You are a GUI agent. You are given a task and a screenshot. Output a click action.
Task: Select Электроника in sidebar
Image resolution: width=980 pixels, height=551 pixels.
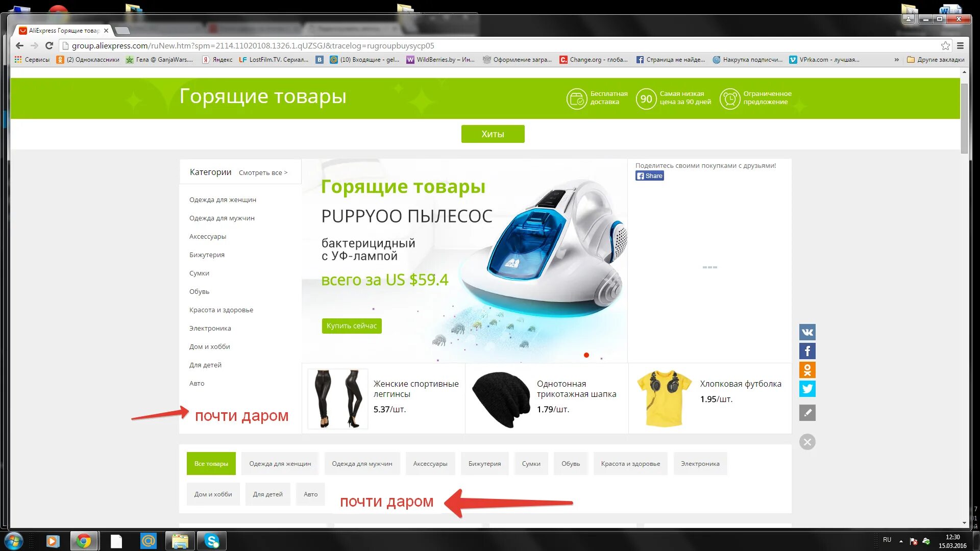tap(210, 328)
